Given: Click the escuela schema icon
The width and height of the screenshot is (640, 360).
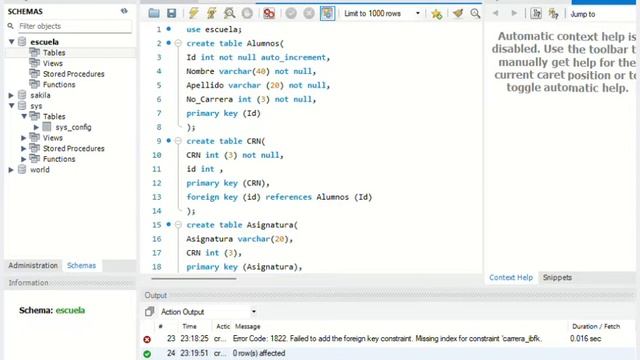Looking at the screenshot, I should [22, 42].
